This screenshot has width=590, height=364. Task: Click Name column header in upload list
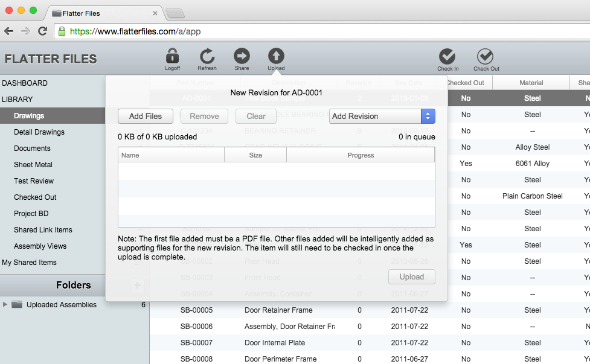[172, 155]
